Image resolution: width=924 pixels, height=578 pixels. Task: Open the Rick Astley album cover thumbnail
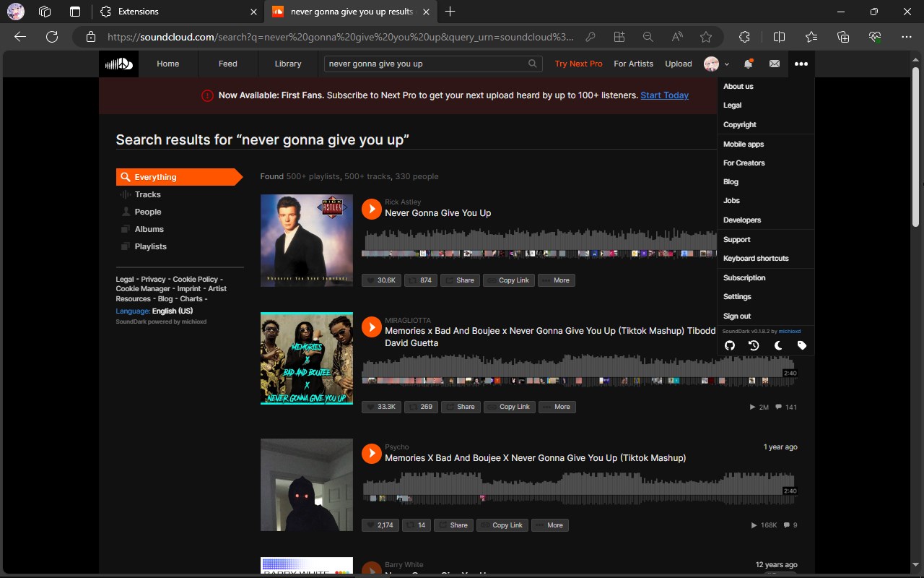(x=307, y=241)
